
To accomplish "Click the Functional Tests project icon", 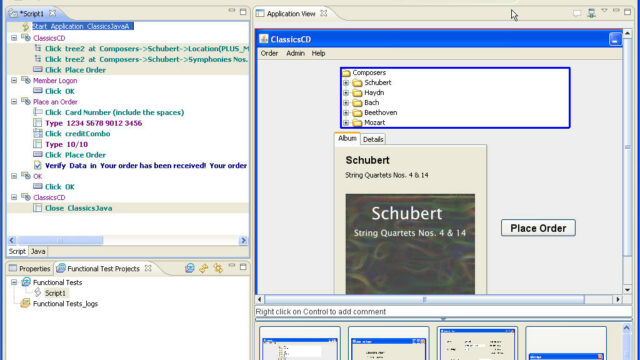I will coord(26,282).
